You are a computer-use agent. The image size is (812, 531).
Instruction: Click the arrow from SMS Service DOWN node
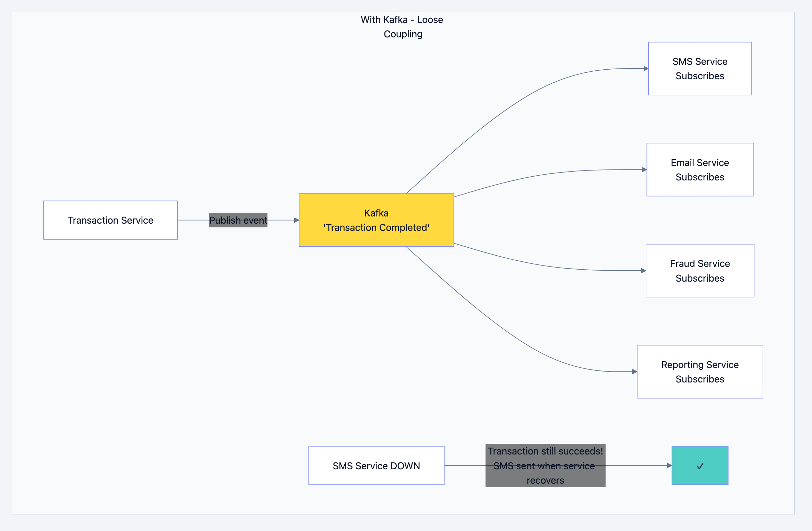tap(465, 465)
